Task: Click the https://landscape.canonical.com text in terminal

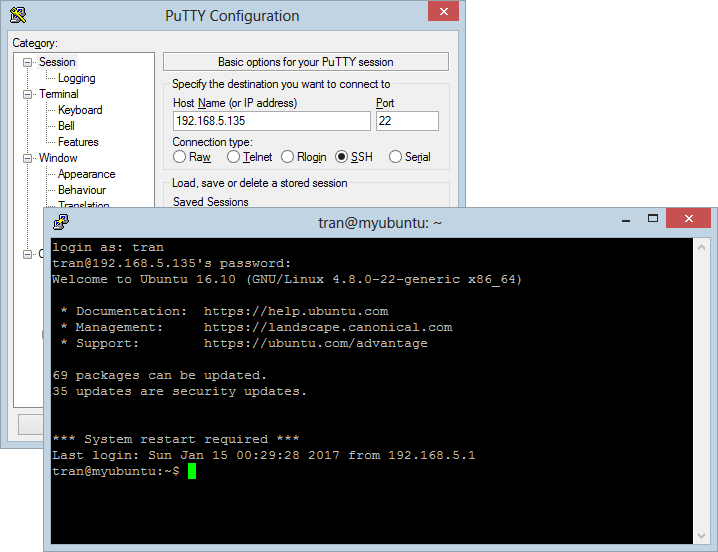Action: (328, 328)
